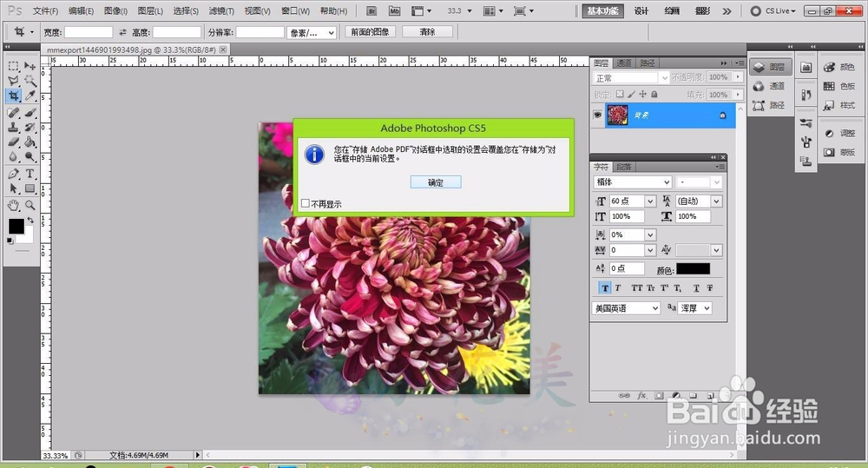Select the Type tool
This screenshot has height=468, width=868.
[x=30, y=174]
